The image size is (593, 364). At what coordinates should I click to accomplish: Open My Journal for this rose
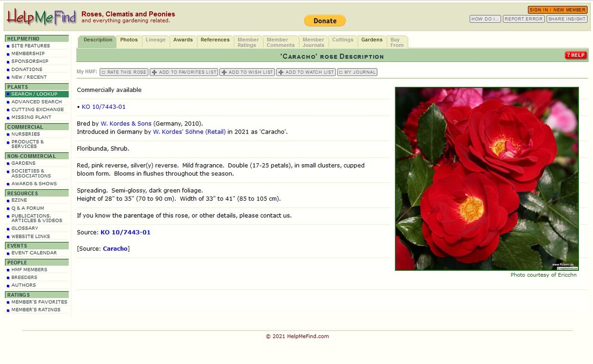point(357,72)
